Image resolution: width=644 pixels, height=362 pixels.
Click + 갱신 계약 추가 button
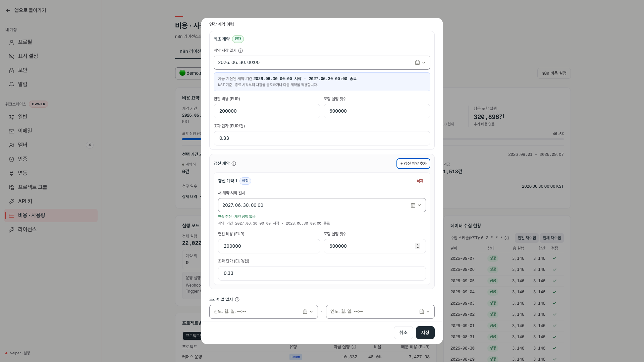pyautogui.click(x=413, y=164)
